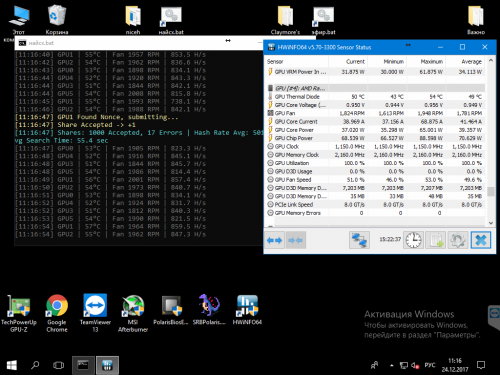Open taskbar search magnifier

pyautogui.click(x=35, y=365)
